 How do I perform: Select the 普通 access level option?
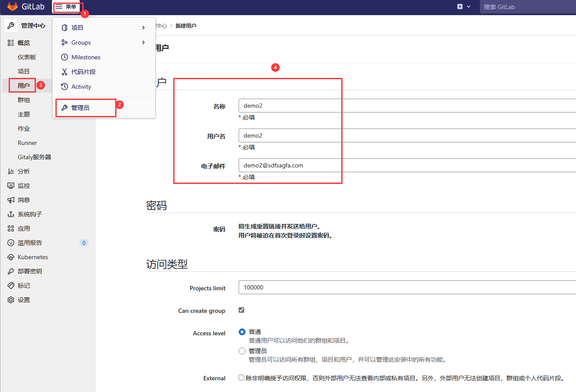[x=242, y=332]
